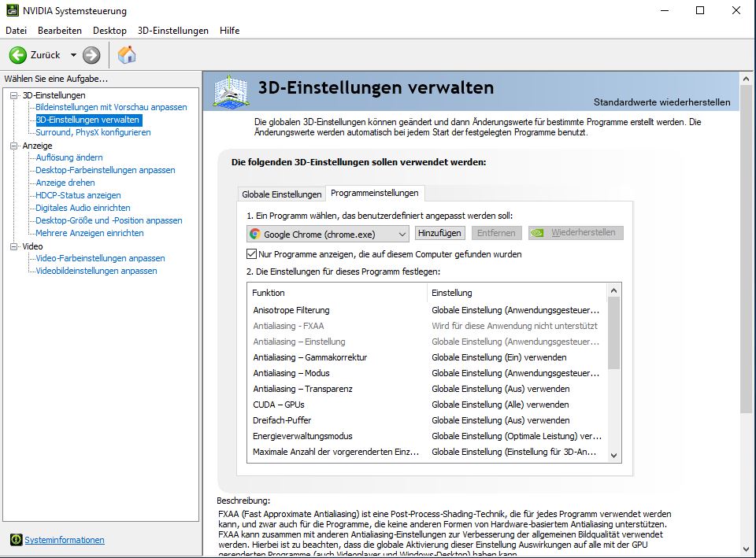The width and height of the screenshot is (756, 558).
Task: Open Video-Farbeinstellungen anpassen
Action: 100,258
